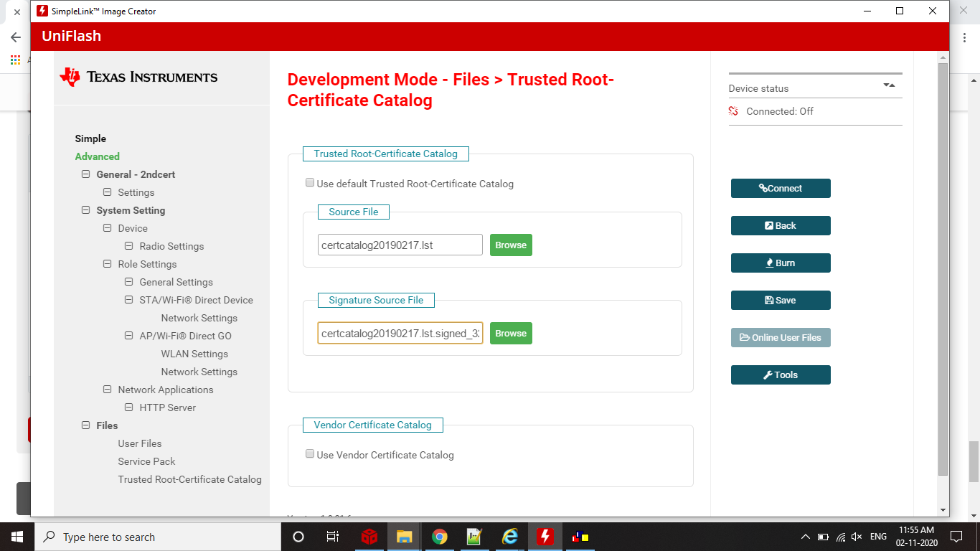The width and height of the screenshot is (980, 551).
Task: Collapse the Network Applications tree node
Action: click(x=108, y=390)
